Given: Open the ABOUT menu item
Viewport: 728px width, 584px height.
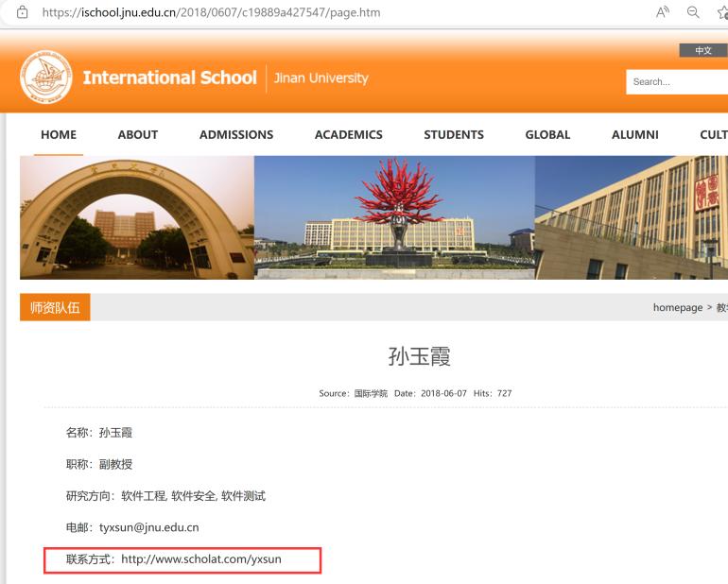Looking at the screenshot, I should point(137,135).
